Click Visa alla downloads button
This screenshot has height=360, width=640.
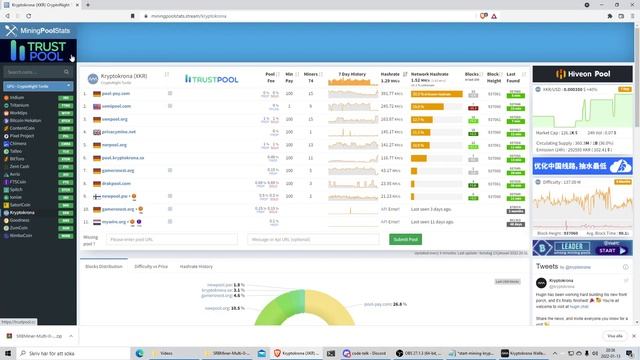tap(615, 336)
